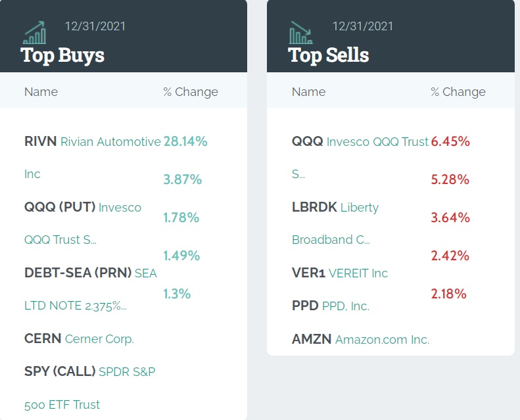Screen dimensions: 520x420
Task: Click the 28.14% change value for RIVN
Action: pyautogui.click(x=185, y=141)
